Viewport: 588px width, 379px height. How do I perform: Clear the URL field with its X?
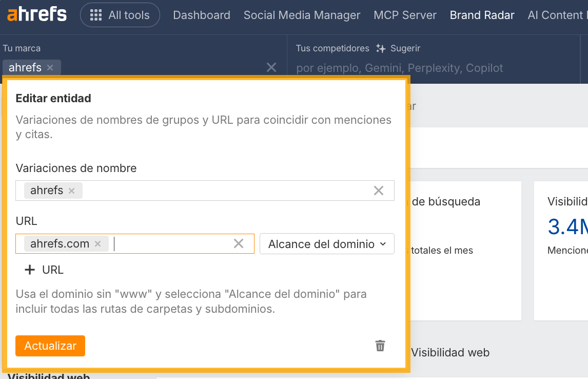point(238,243)
